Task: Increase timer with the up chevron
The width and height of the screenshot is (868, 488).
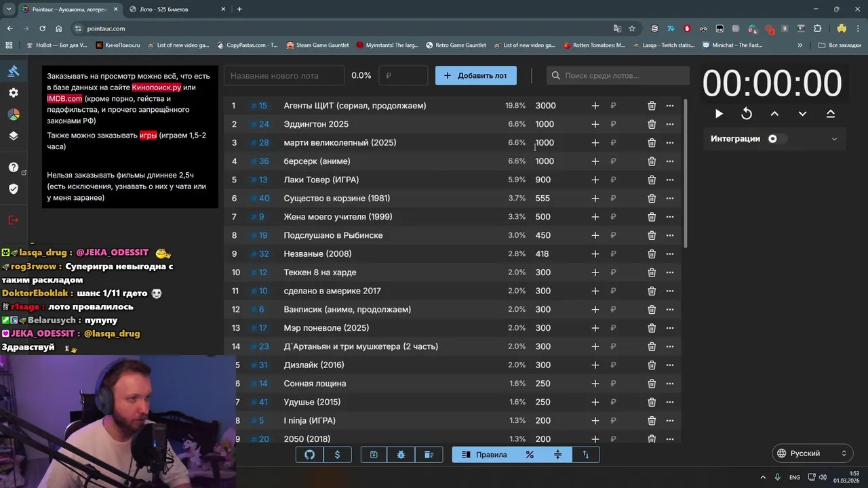Action: tap(774, 114)
